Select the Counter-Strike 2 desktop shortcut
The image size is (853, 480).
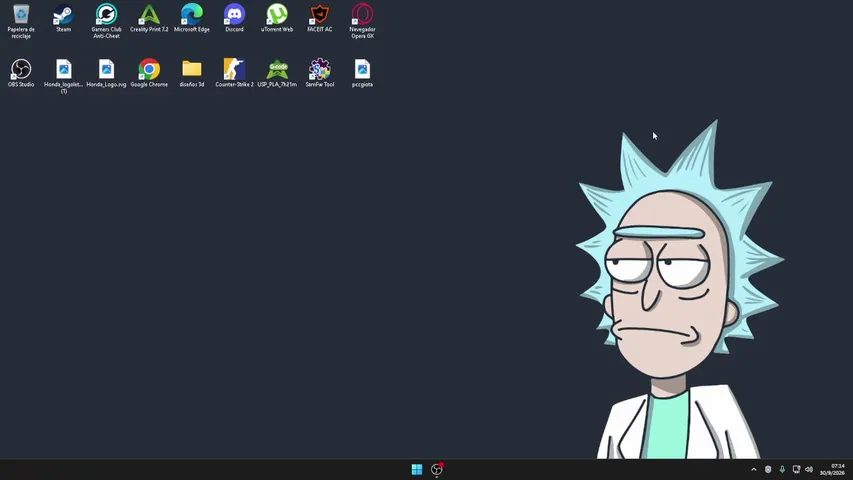point(234,73)
